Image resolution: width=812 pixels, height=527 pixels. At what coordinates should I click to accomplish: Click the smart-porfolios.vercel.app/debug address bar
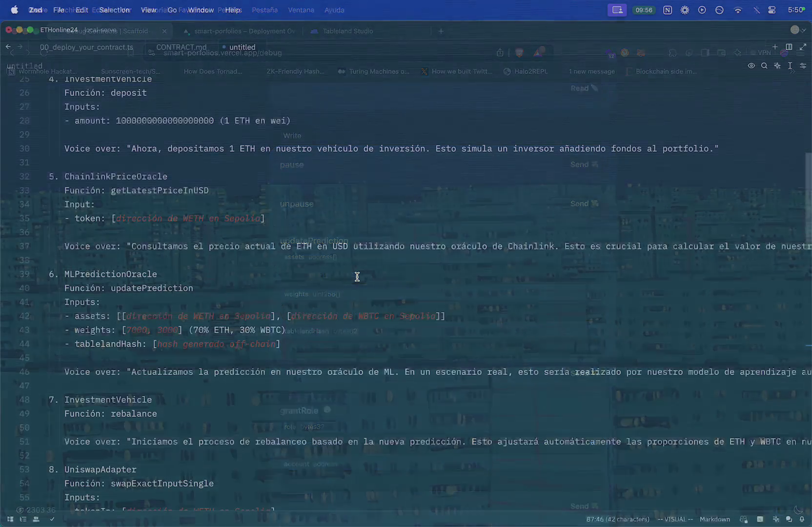[x=223, y=53]
